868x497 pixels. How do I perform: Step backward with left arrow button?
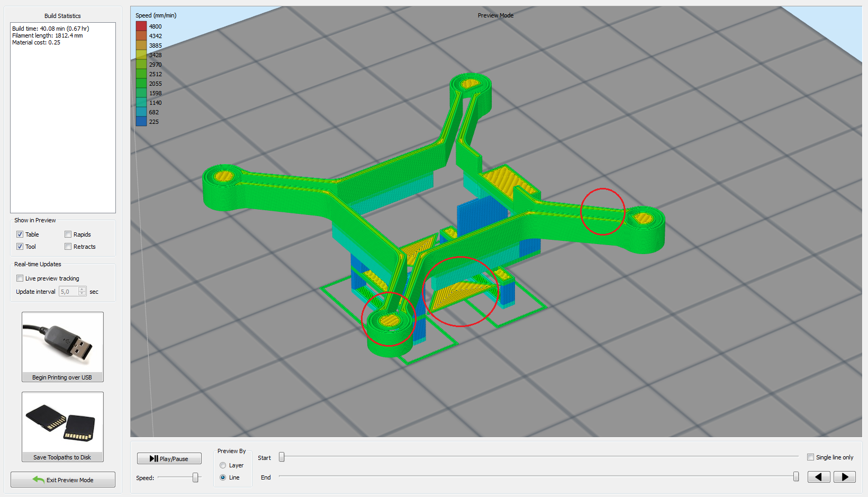pos(818,477)
